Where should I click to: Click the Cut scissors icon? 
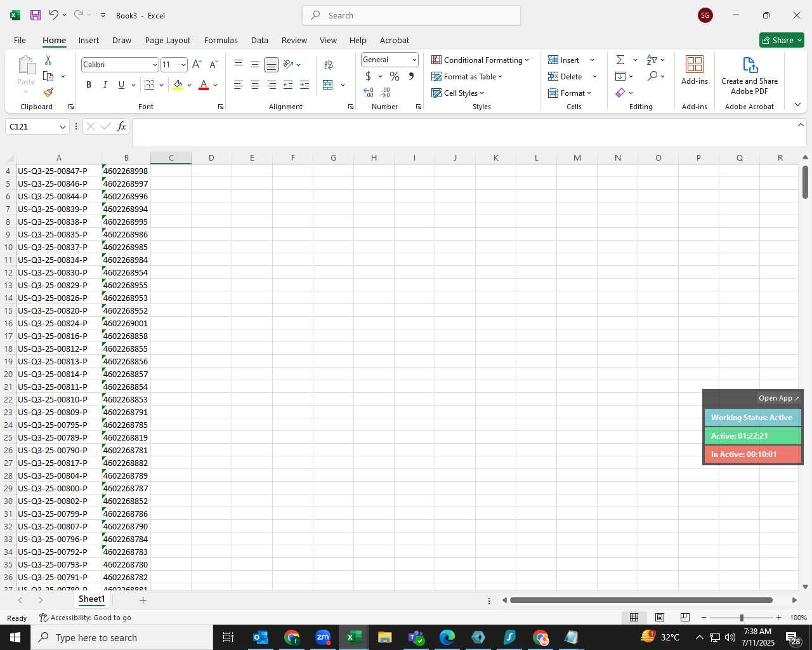(x=48, y=60)
